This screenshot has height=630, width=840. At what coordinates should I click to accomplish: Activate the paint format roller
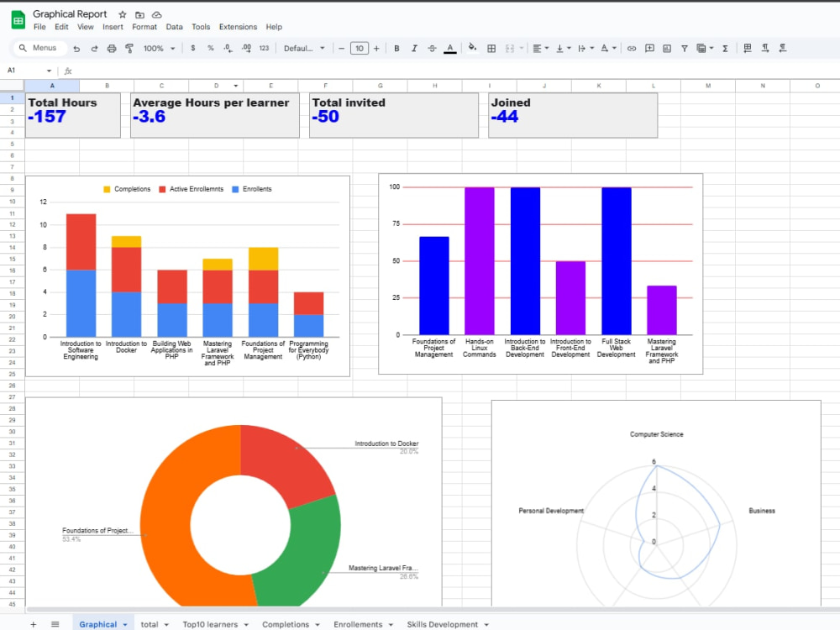(x=129, y=48)
